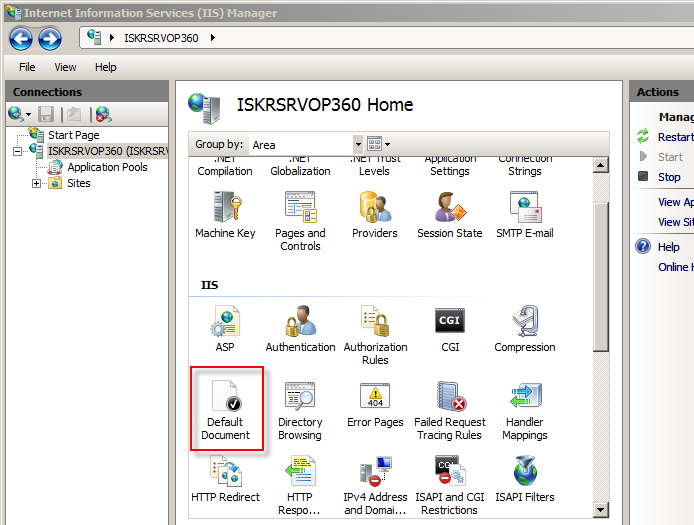
Task: Click Online Help link in Actions
Action: tap(675, 267)
